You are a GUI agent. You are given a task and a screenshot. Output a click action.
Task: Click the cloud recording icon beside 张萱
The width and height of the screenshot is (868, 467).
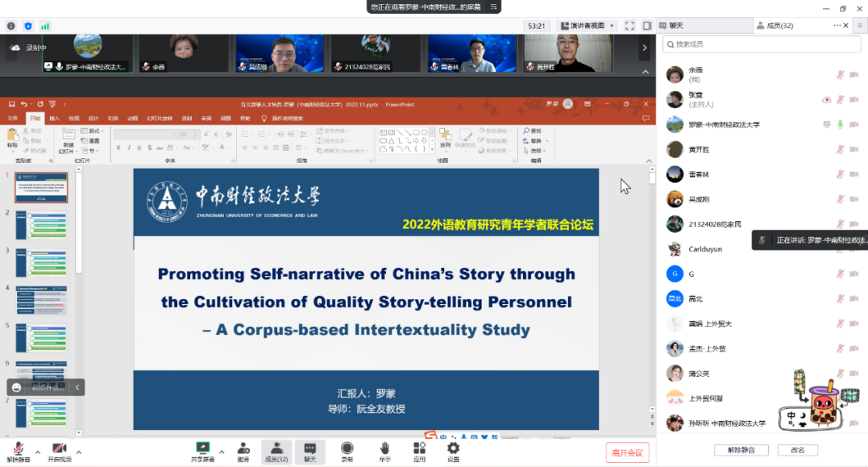tap(826, 100)
